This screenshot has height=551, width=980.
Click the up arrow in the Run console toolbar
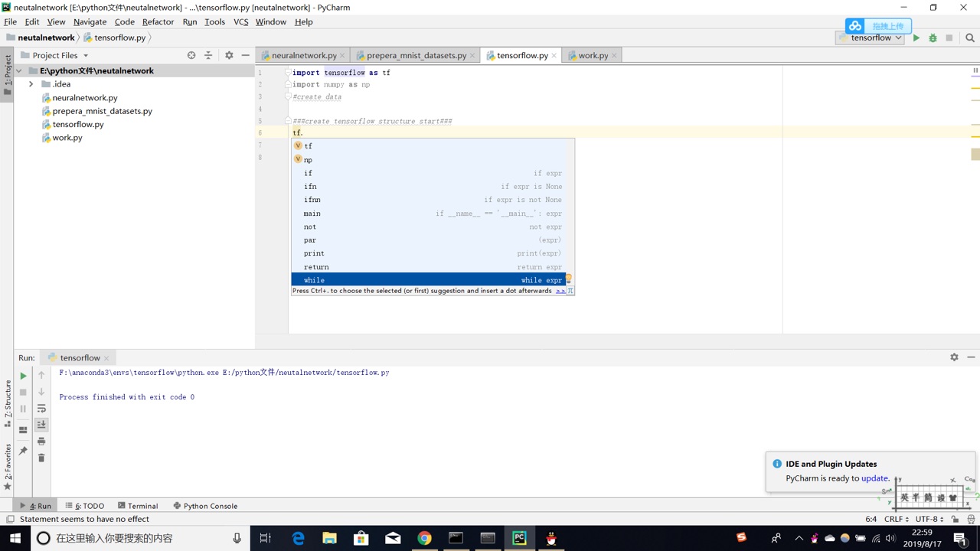(41, 375)
